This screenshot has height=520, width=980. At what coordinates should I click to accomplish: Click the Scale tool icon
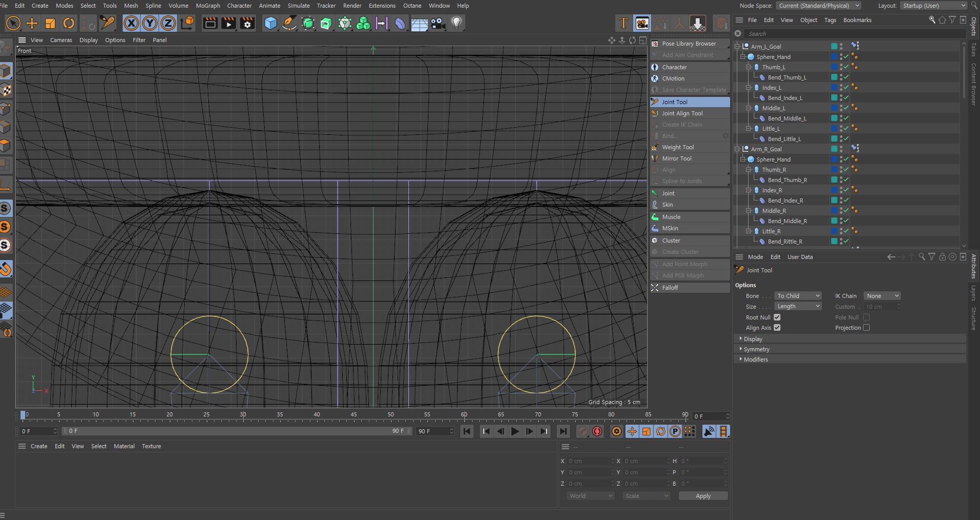[50, 23]
